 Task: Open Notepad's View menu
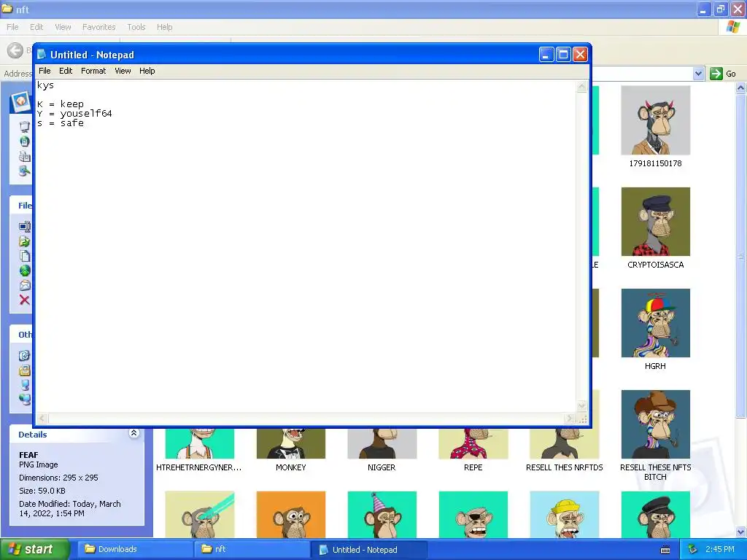pyautogui.click(x=123, y=71)
